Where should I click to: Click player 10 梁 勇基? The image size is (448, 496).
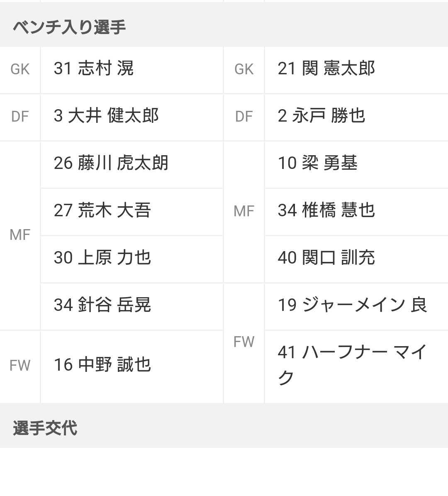(x=318, y=164)
